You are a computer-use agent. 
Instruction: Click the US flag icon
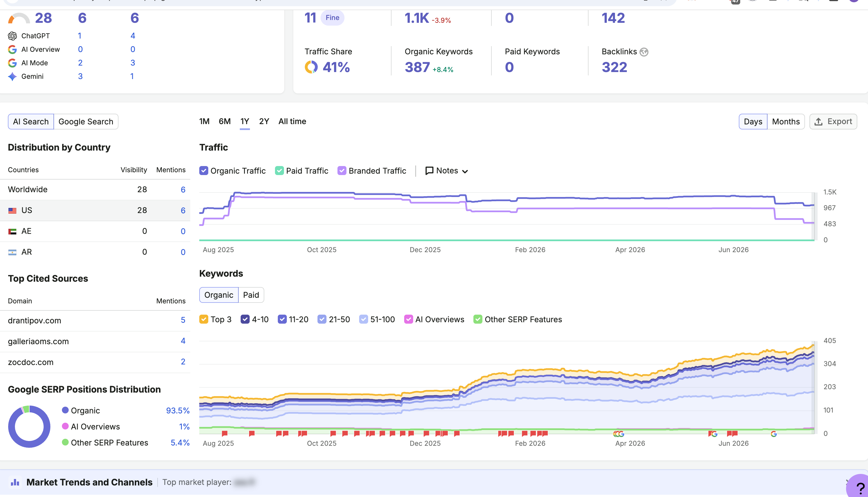pos(12,211)
